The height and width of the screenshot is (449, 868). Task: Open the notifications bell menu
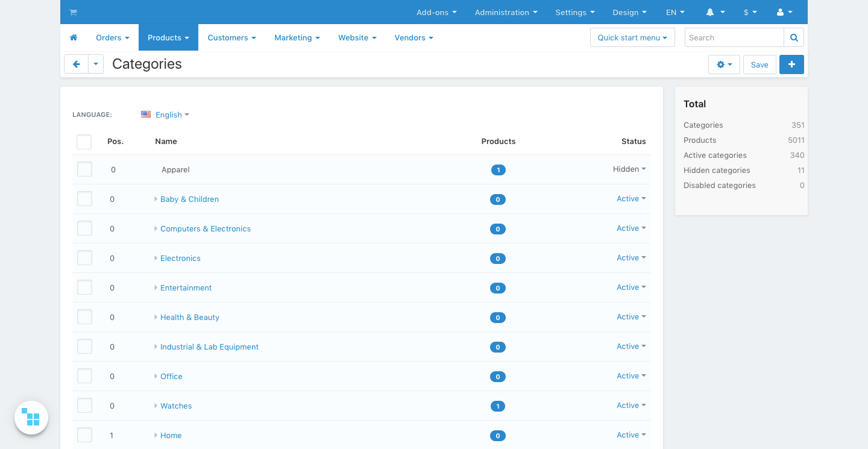tap(715, 12)
